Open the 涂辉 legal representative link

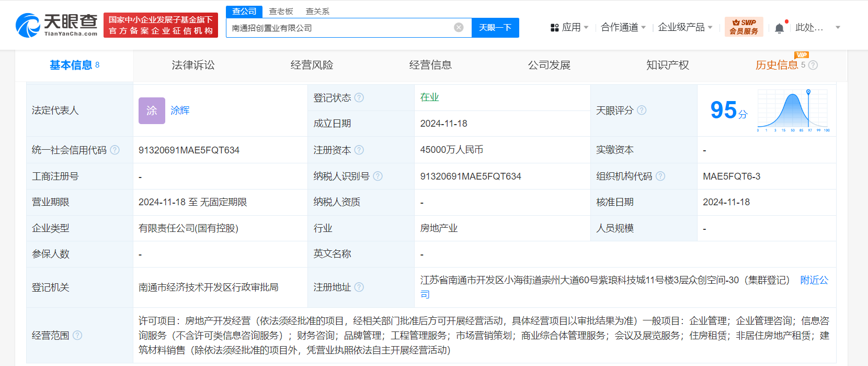tap(180, 110)
